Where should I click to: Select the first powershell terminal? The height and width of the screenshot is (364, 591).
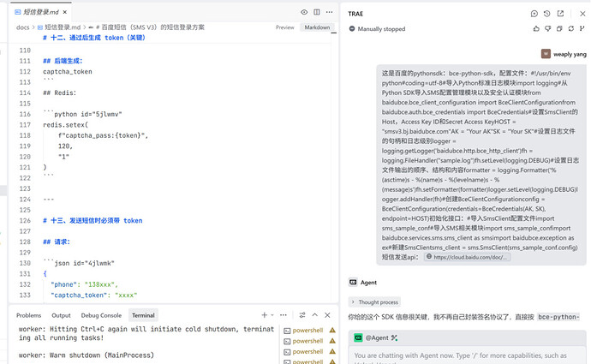[308, 331]
